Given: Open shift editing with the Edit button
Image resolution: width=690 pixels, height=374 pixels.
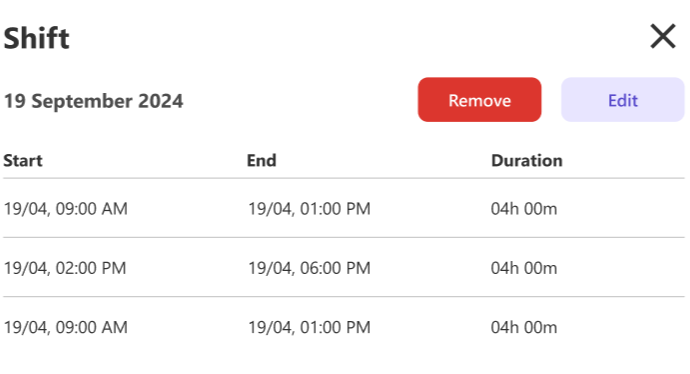Looking at the screenshot, I should click(x=623, y=100).
